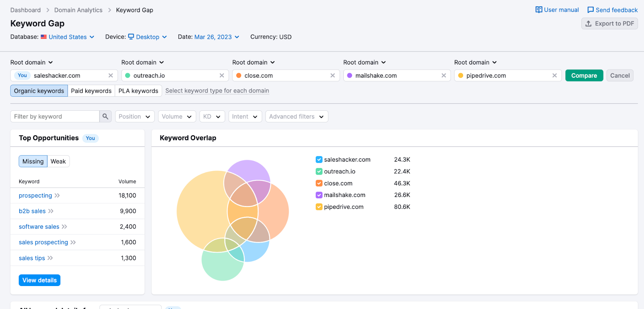Screen dimensions: 644x309
Task: Toggle mailshake.com checkbox in the legend
Action: tap(319, 195)
